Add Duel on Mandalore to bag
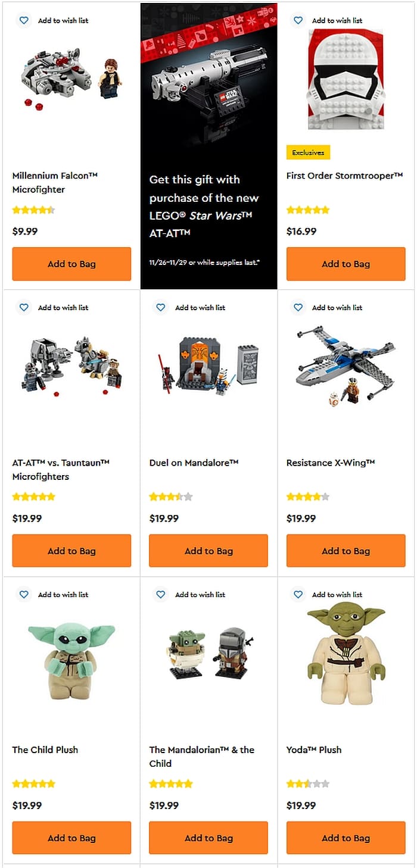The width and height of the screenshot is (417, 868). point(208,551)
